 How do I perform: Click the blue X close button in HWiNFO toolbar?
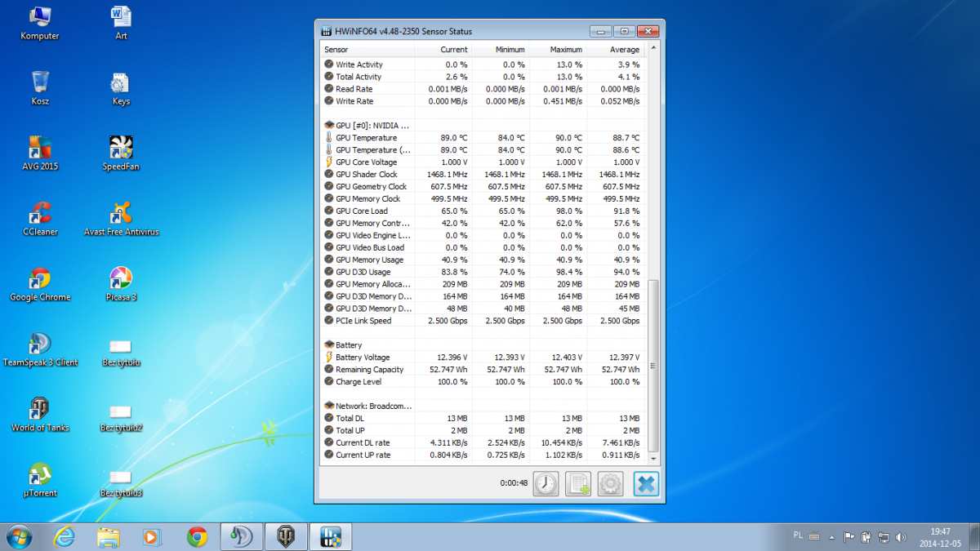(x=645, y=483)
